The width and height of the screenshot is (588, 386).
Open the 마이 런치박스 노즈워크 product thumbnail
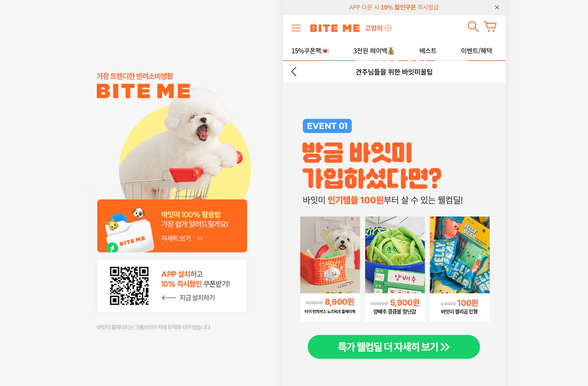click(330, 255)
